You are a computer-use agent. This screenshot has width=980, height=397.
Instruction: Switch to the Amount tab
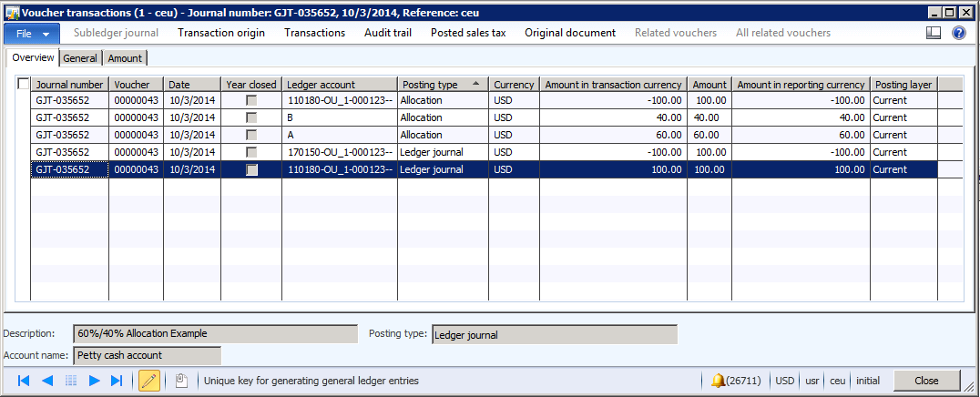(125, 58)
